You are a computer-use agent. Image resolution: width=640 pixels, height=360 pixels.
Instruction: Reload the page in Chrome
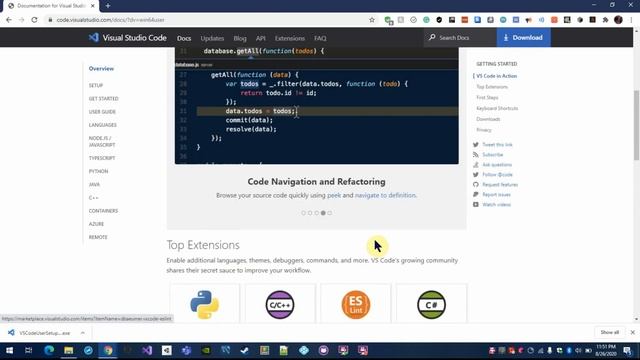click(34, 20)
